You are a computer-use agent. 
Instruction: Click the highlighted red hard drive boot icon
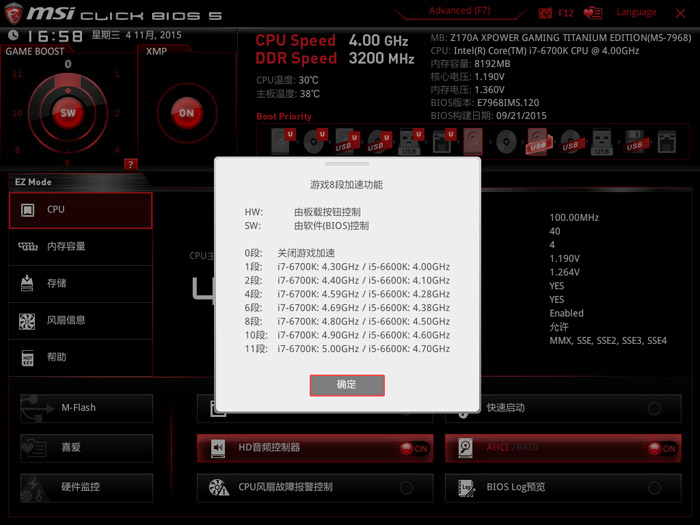click(x=474, y=141)
